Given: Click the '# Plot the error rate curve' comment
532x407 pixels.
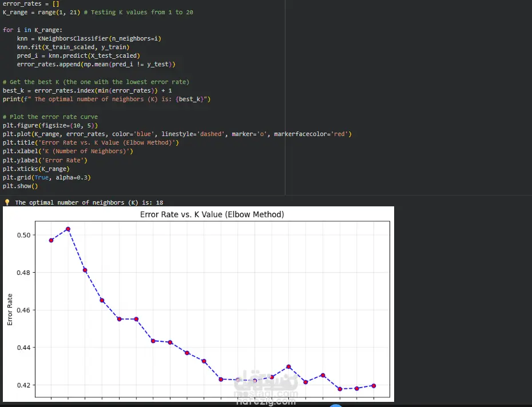Looking at the screenshot, I should (50, 117).
